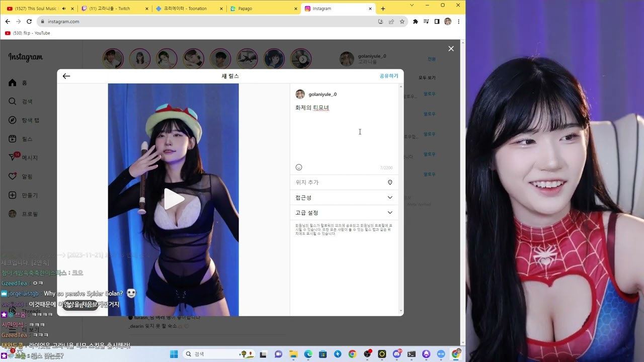This screenshot has width=644, height=362.
Task: Click the share page icon in address bar
Action: coord(391,22)
